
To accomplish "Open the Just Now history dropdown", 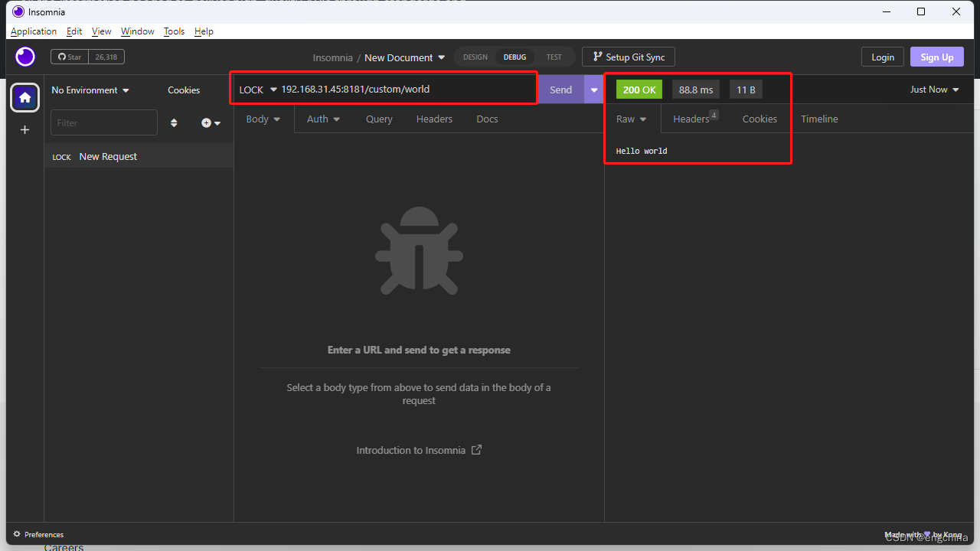I will click(x=934, y=90).
